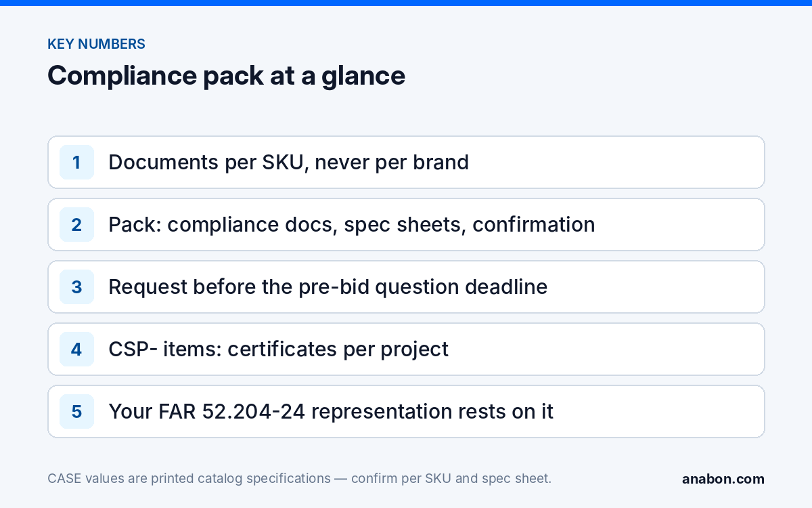This screenshot has height=508, width=812.
Task: Click 'Your FAR 52.204-24 representation rests on it'
Action: coord(331,412)
